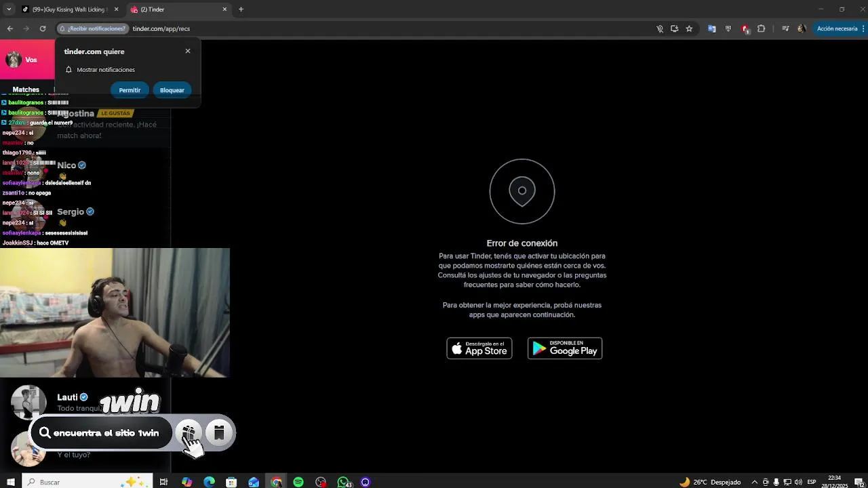The height and width of the screenshot is (488, 868).
Task: Open a new browser tab
Action: pos(241,9)
